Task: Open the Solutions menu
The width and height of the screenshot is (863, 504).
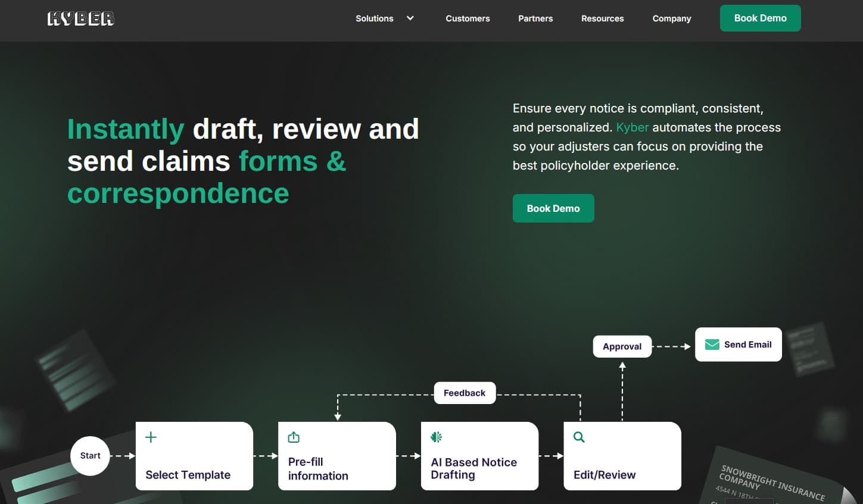Action: [375, 18]
